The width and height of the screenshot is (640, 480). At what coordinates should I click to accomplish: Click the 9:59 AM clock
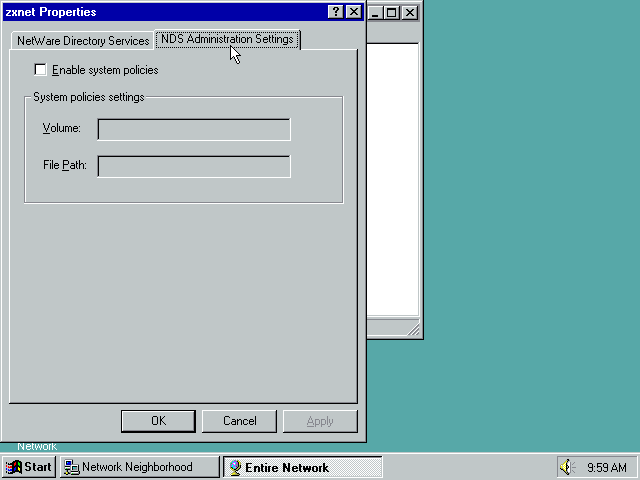pos(607,467)
